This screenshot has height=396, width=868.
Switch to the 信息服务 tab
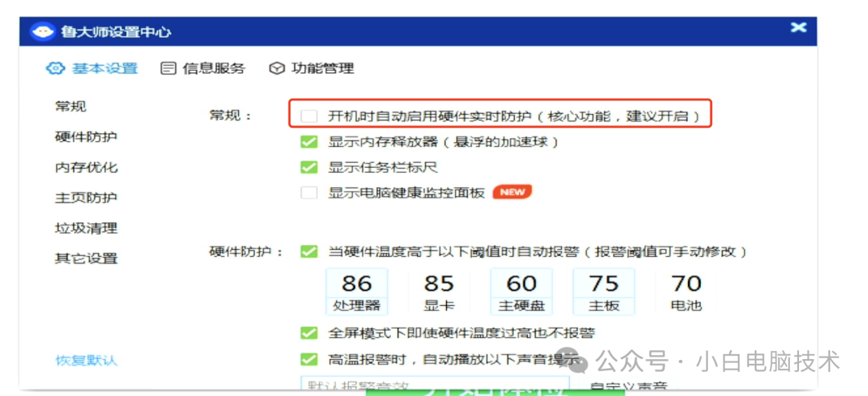pos(203,68)
